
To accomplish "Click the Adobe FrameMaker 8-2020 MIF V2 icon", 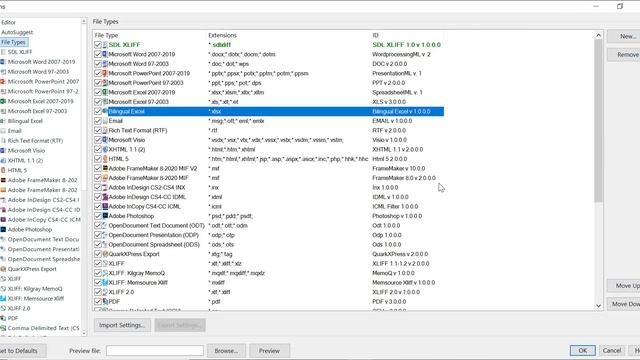I will click(105, 169).
